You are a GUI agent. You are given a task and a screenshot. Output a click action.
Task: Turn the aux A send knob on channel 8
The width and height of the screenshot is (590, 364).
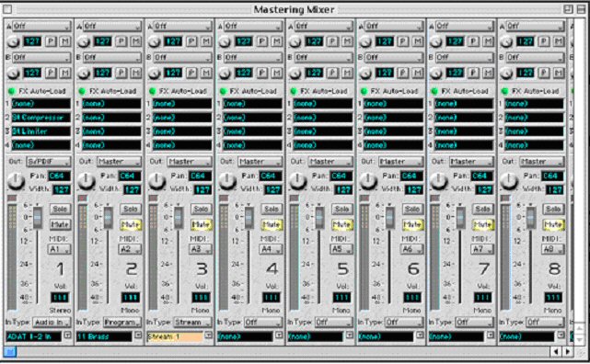point(507,41)
